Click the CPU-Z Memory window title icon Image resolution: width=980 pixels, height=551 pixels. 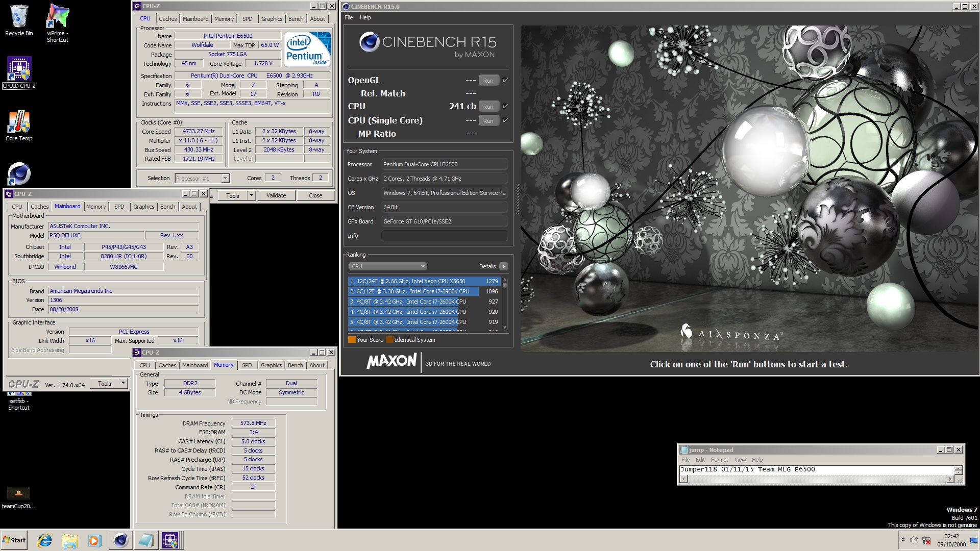[x=137, y=353]
